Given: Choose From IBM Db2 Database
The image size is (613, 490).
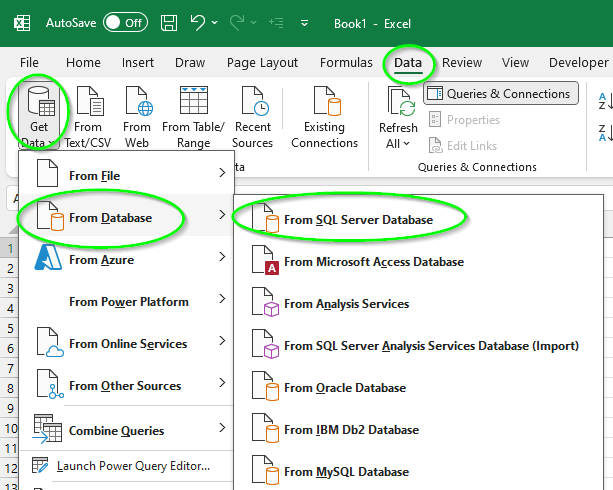Looking at the screenshot, I should pos(419,427).
